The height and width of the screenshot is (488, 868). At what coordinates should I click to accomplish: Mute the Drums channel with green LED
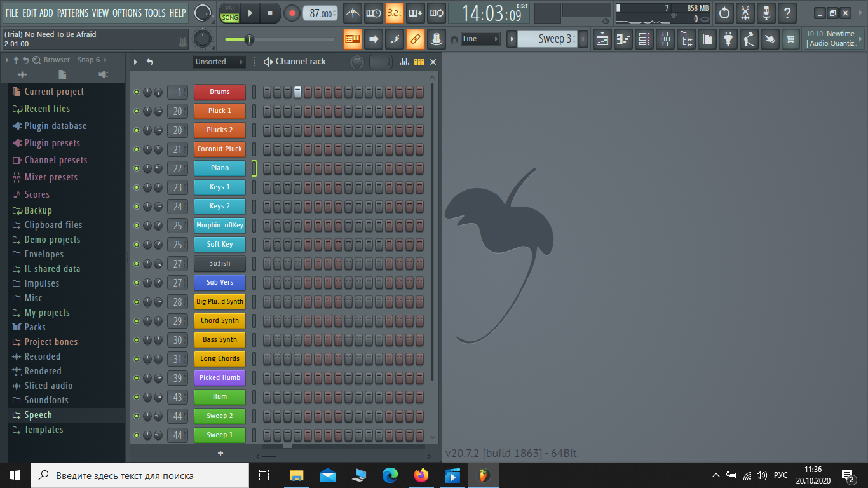coord(137,92)
